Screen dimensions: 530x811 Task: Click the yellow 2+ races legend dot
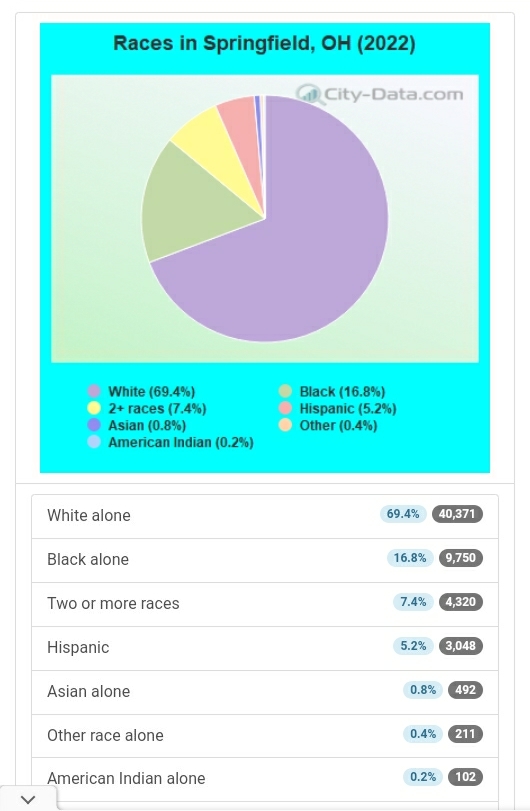[x=94, y=408]
